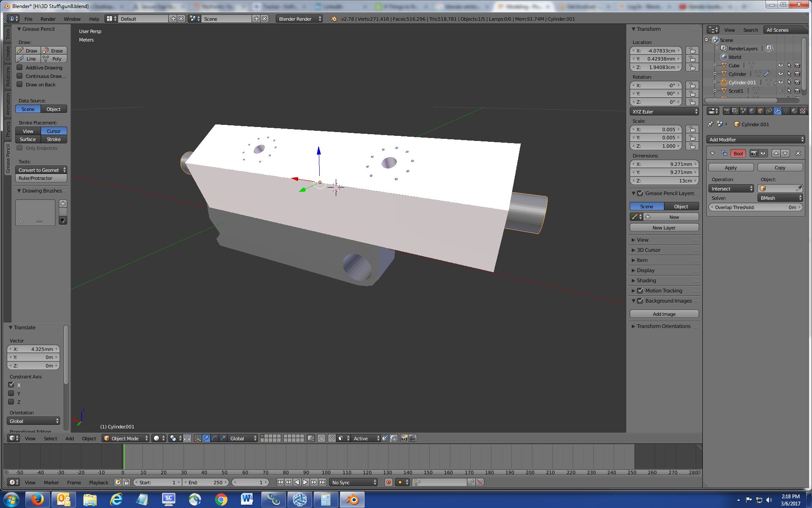Open the timeline Marker menu
Viewport: 812px width, 508px height.
click(x=51, y=482)
